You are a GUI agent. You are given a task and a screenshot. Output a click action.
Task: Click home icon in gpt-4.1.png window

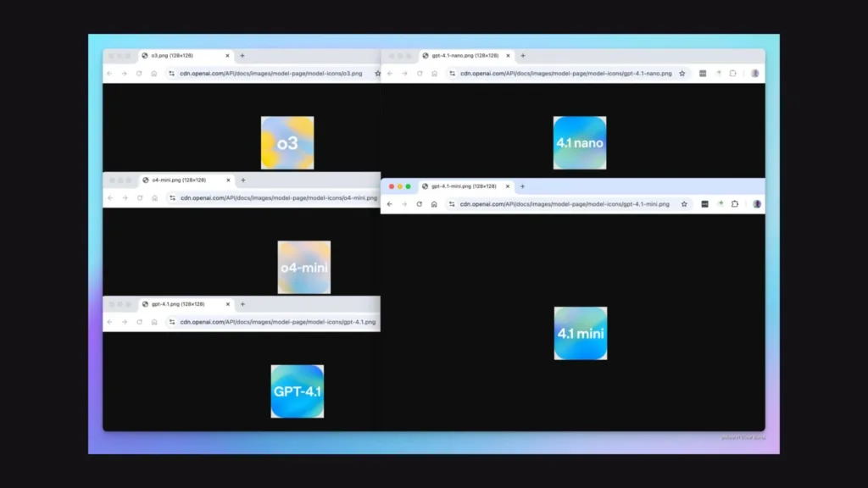[154, 322]
